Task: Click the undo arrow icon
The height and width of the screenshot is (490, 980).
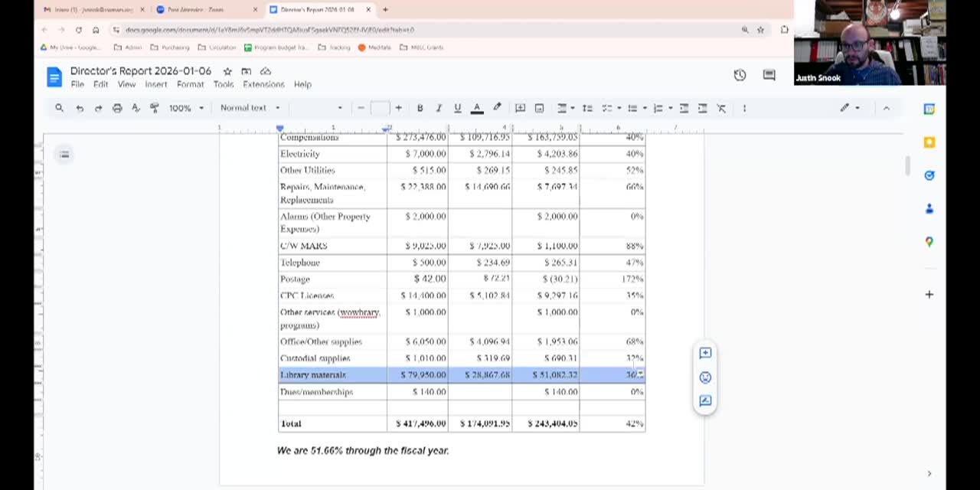Action: (x=80, y=108)
